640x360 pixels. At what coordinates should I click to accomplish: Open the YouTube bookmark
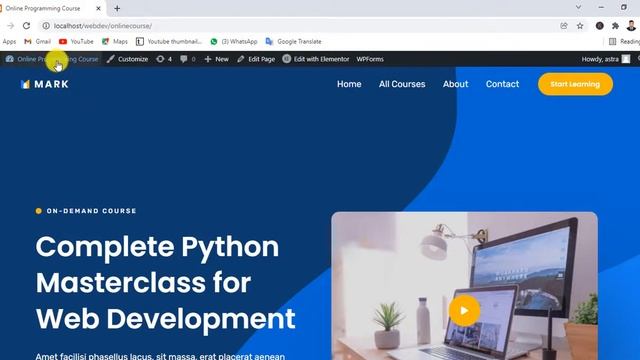[76, 42]
